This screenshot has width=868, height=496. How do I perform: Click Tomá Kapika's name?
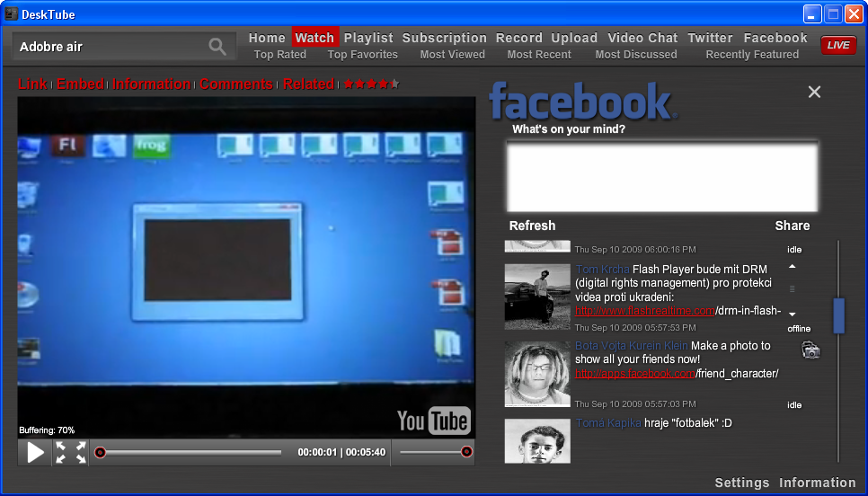608,423
